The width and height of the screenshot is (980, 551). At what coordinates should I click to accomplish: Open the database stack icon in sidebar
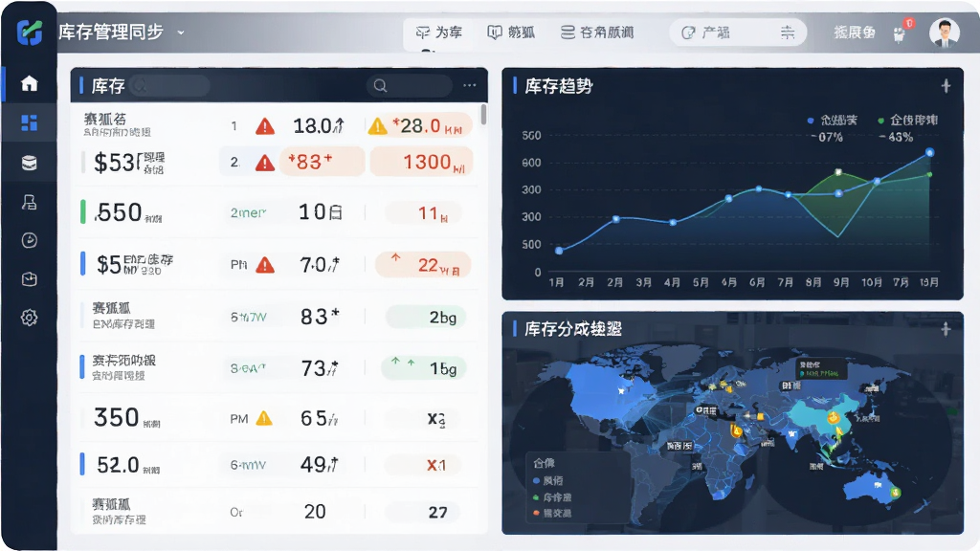(x=30, y=163)
